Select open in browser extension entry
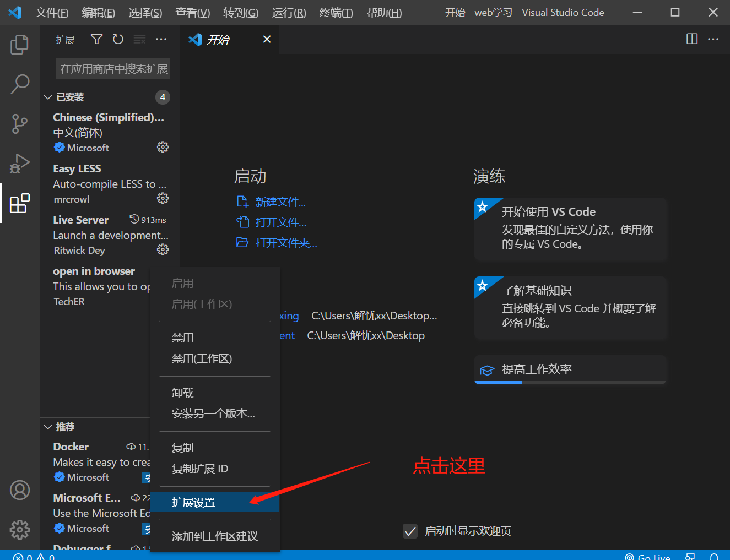The width and height of the screenshot is (730, 560). point(96,286)
